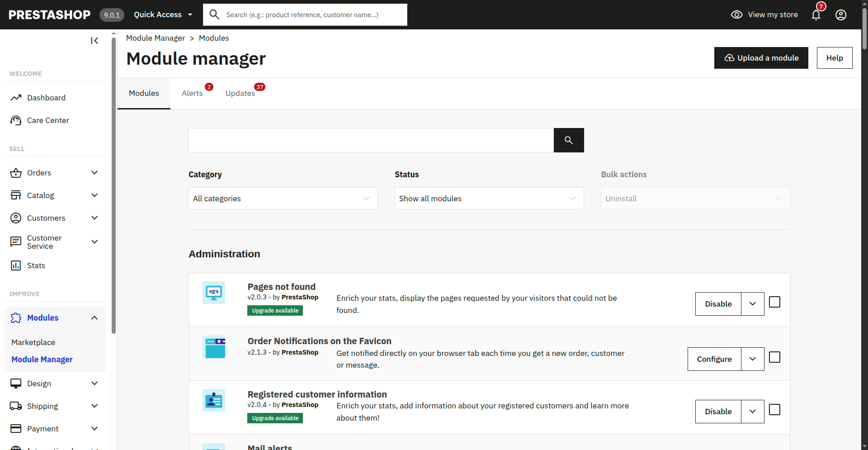This screenshot has height=450, width=868.
Task: Click the Shipping truck icon
Action: pos(16,406)
